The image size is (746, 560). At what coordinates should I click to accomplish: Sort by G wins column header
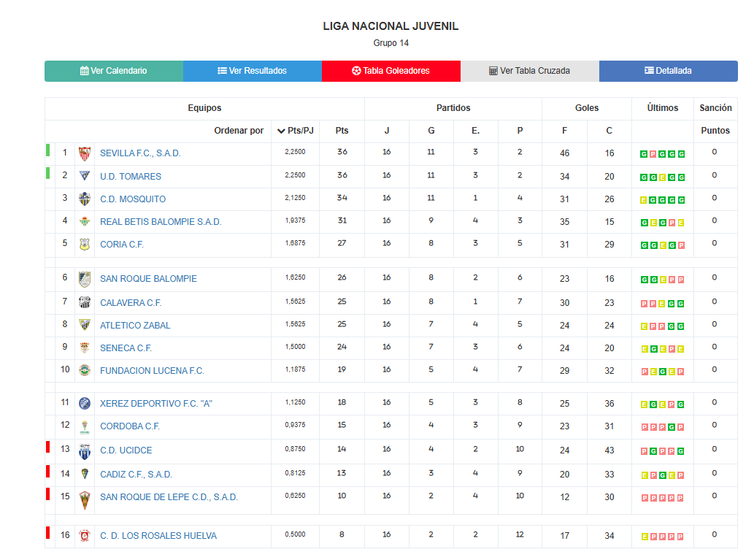tap(431, 131)
